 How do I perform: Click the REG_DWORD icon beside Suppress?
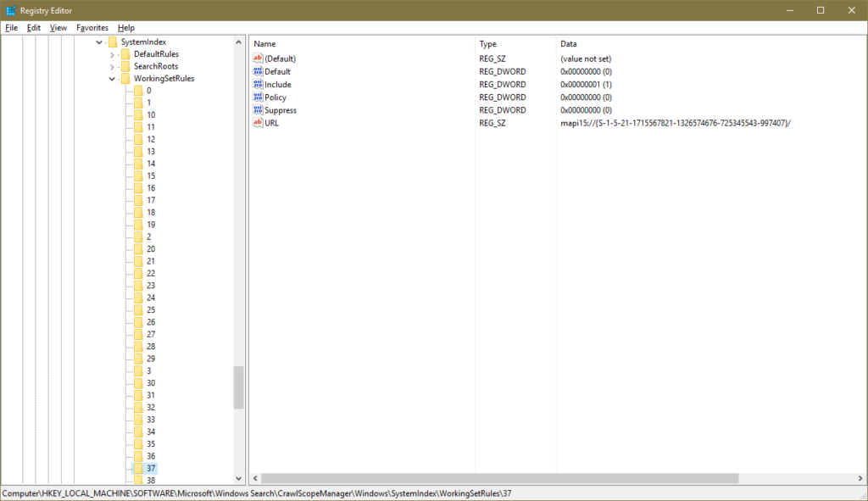point(257,109)
